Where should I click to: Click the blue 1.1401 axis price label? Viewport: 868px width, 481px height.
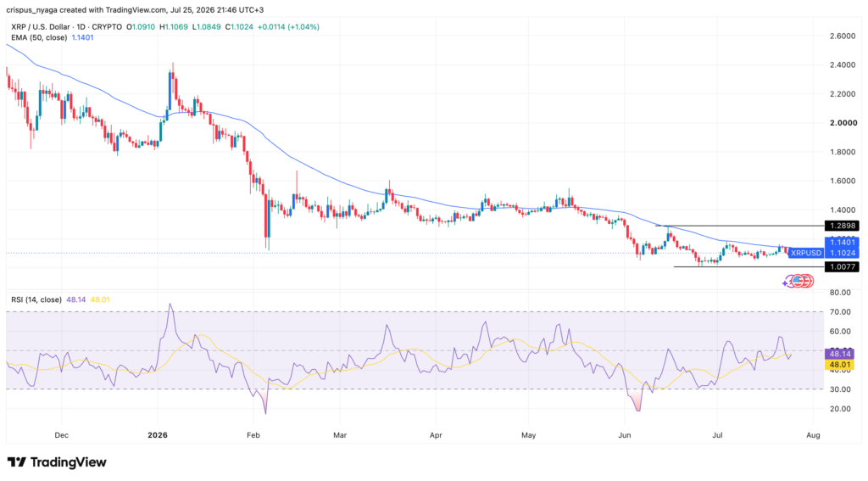[842, 242]
